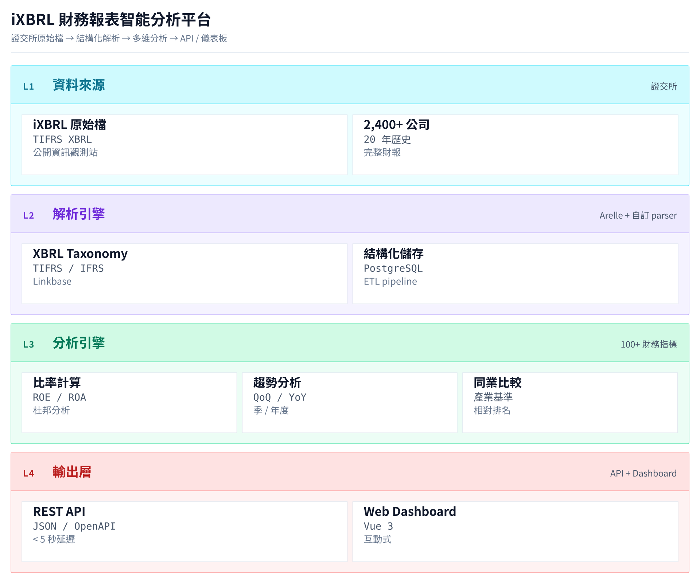Click the Linkbase text
Screen dimensions: 700x588
[x=52, y=281]
